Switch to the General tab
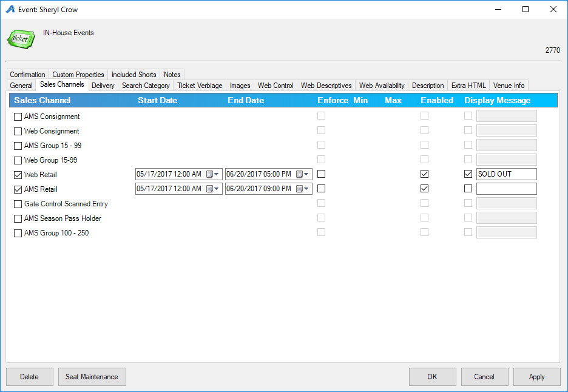The width and height of the screenshot is (568, 392). click(x=21, y=86)
